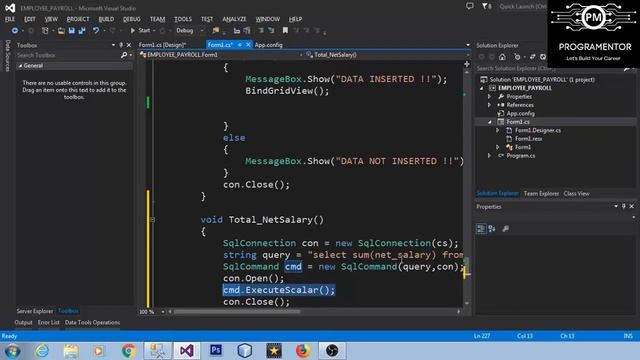640x360 pixels.
Task: Click the comment out lines icon
Action: [261, 31]
